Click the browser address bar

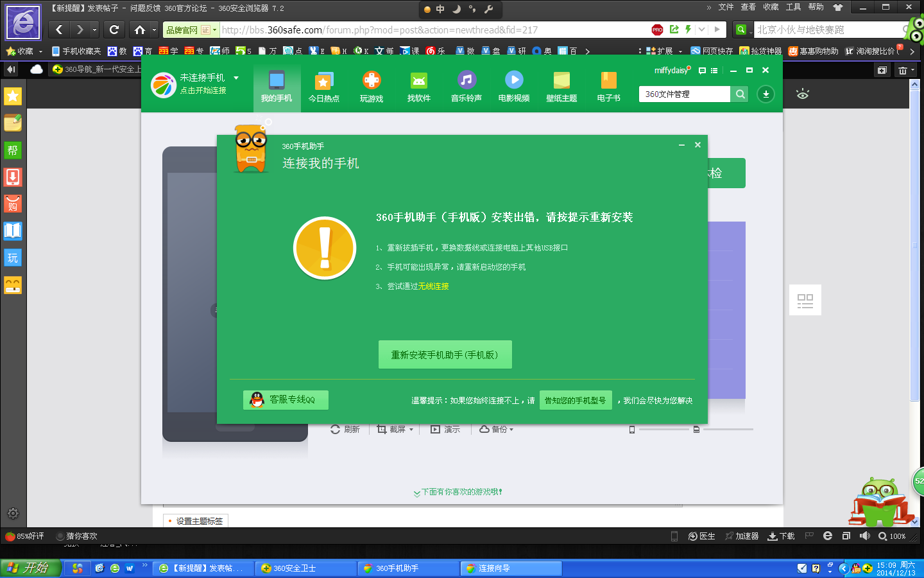tap(434, 30)
